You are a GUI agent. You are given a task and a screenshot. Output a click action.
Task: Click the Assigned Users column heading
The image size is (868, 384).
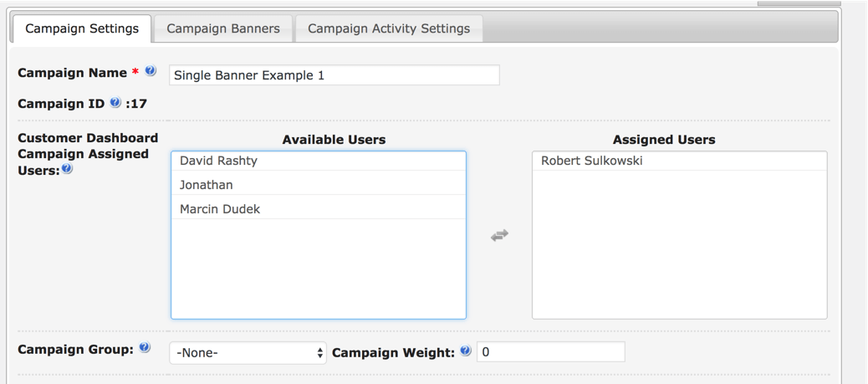[664, 140]
